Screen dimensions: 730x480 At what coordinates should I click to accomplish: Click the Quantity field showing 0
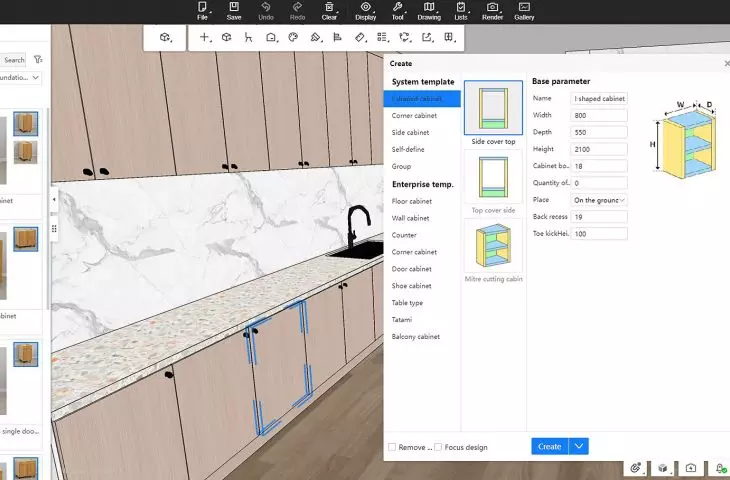tap(599, 183)
